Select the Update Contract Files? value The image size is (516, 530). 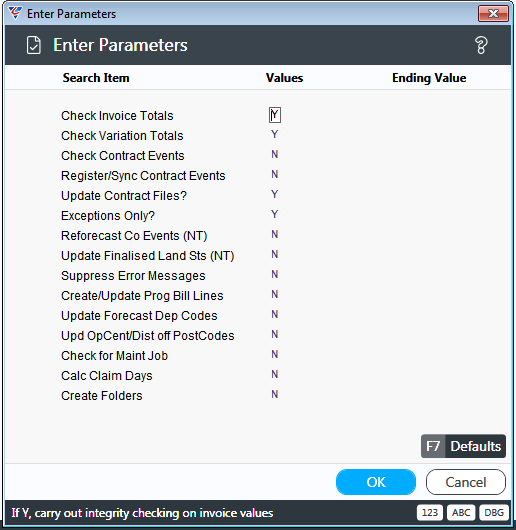point(275,194)
